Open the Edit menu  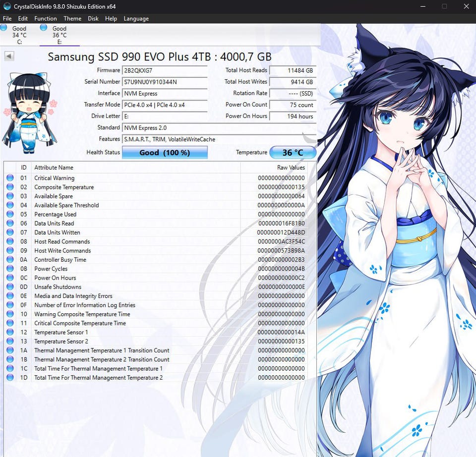click(23, 18)
